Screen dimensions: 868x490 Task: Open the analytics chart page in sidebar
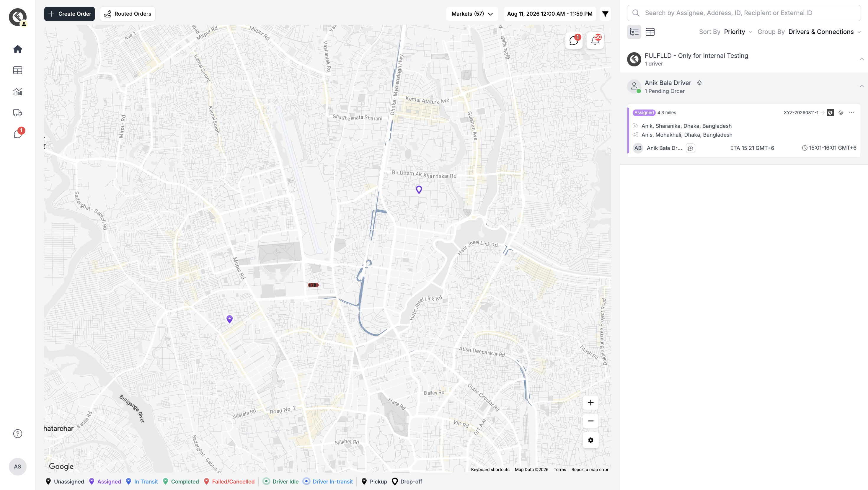17,92
